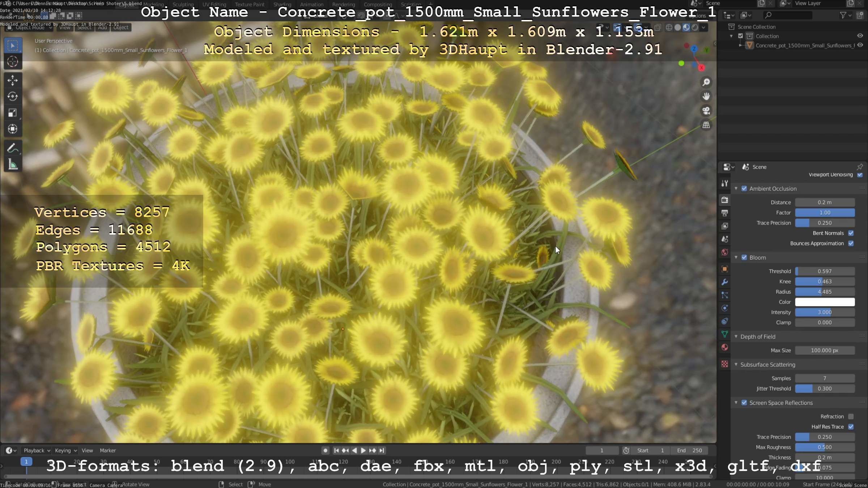Switch to rendered viewport shading
Screen dimensions: 868x488
[x=695, y=27]
